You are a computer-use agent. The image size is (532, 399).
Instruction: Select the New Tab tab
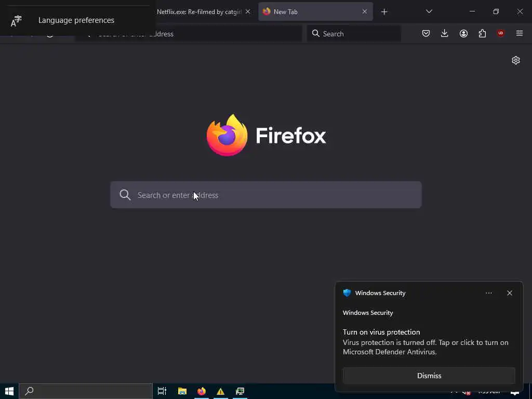[315, 11]
